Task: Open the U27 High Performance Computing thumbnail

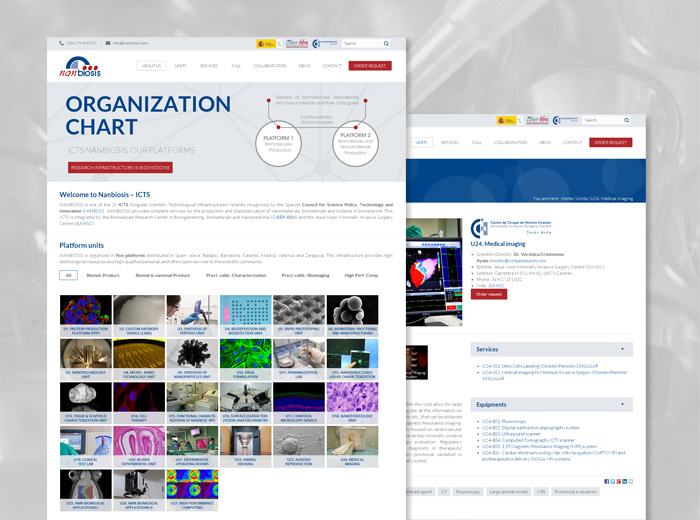Action: point(192,490)
